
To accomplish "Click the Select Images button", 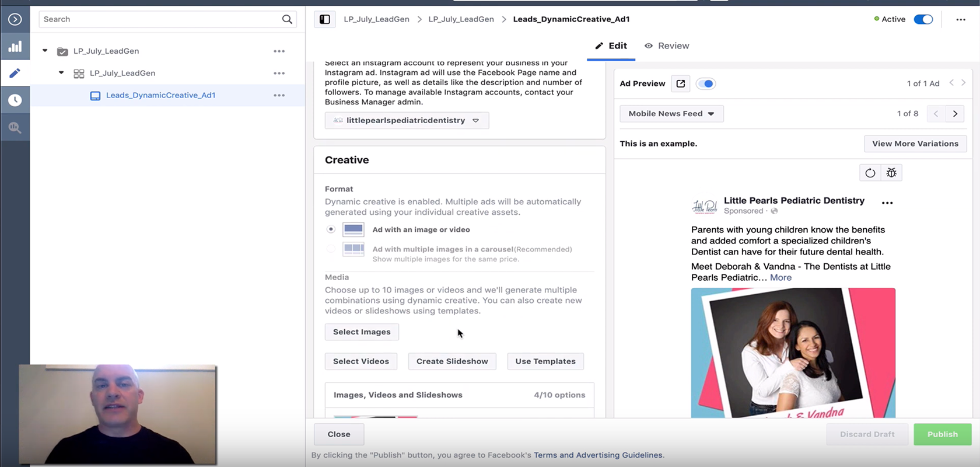I will (362, 332).
